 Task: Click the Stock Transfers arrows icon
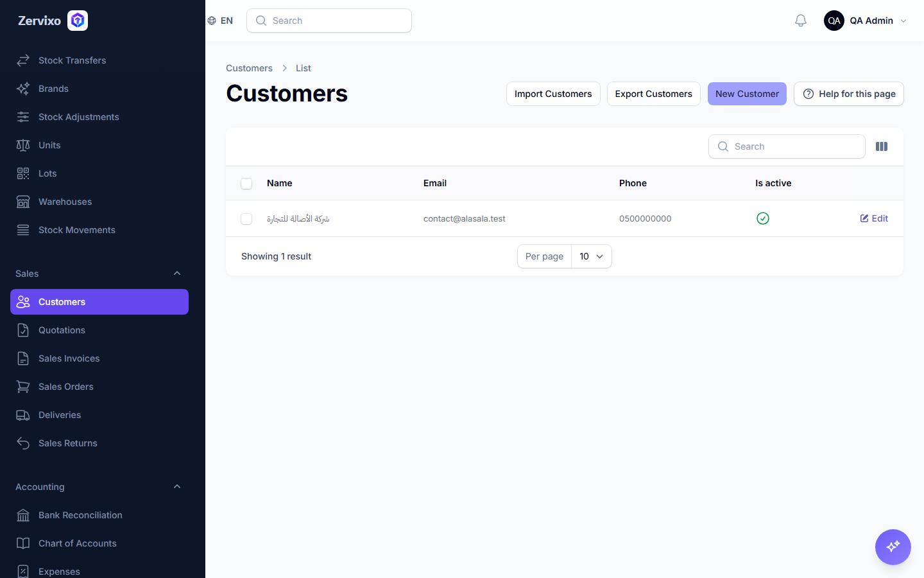23,60
